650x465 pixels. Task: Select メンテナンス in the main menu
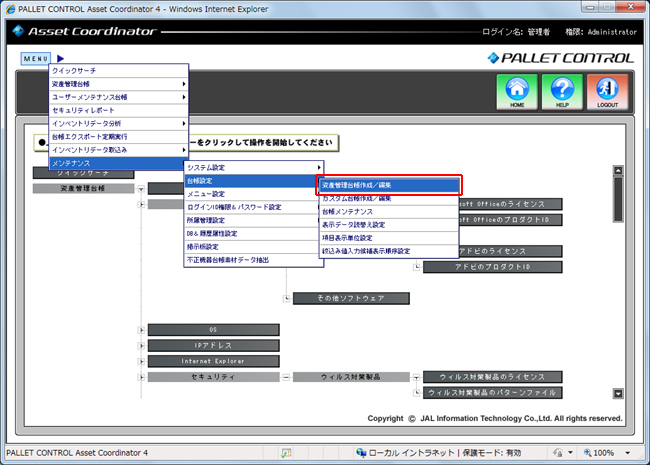[119, 163]
